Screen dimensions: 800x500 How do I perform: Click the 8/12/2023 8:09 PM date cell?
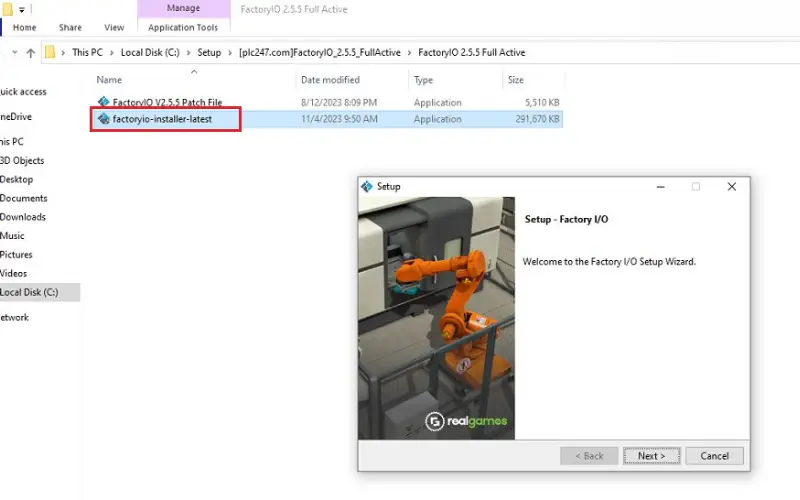[x=339, y=103]
